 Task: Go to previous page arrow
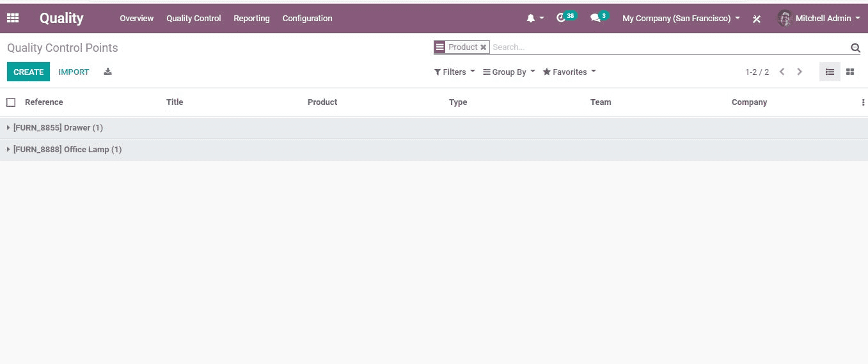tap(782, 72)
